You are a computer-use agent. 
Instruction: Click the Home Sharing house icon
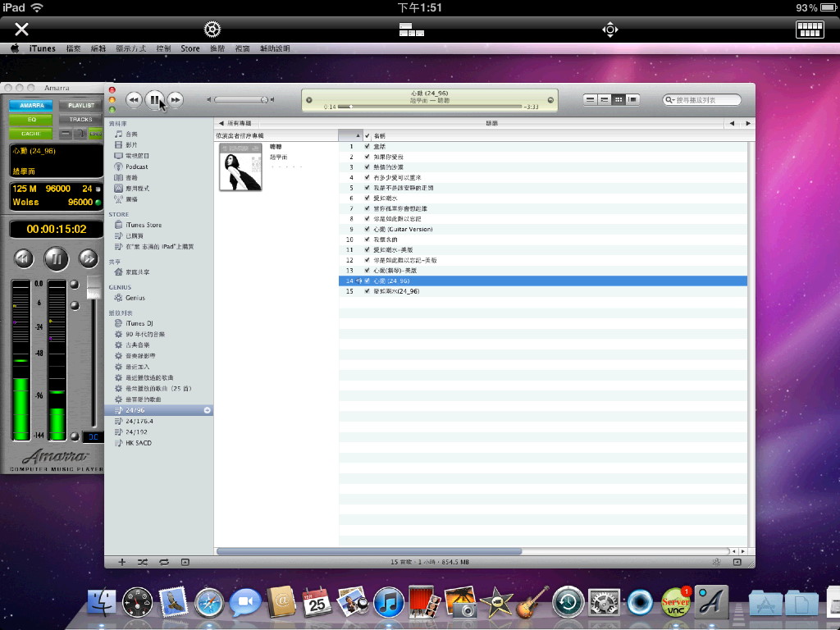tap(118, 272)
